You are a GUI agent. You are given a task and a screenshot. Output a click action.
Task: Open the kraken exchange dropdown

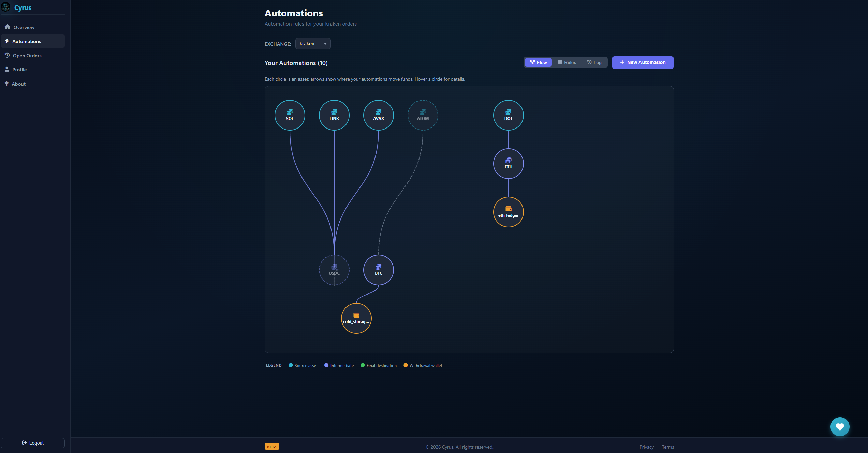(313, 44)
